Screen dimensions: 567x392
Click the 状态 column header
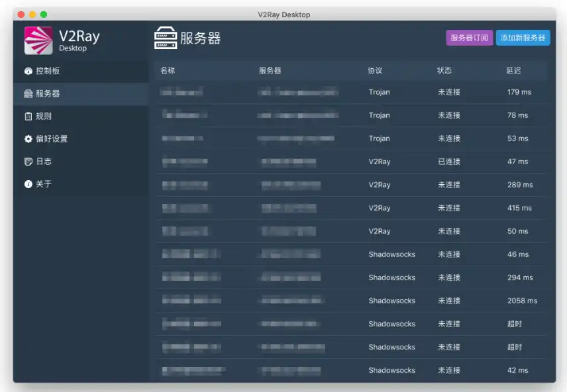(444, 70)
